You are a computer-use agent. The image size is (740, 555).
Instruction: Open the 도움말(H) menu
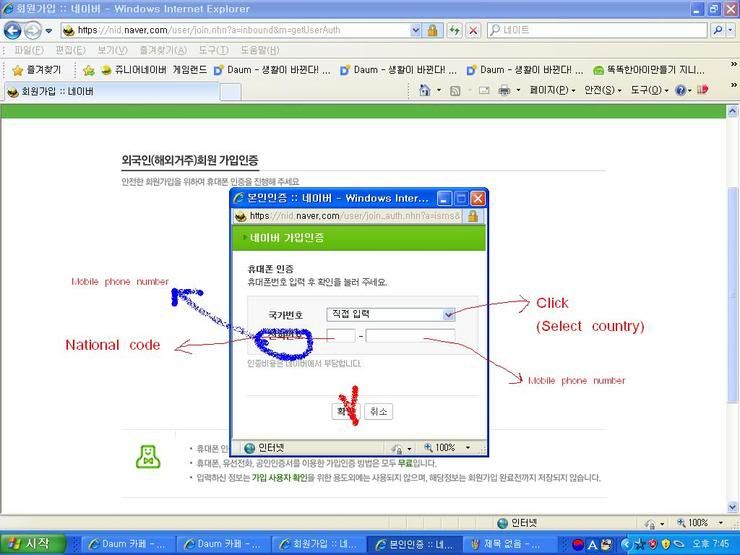pos(260,50)
